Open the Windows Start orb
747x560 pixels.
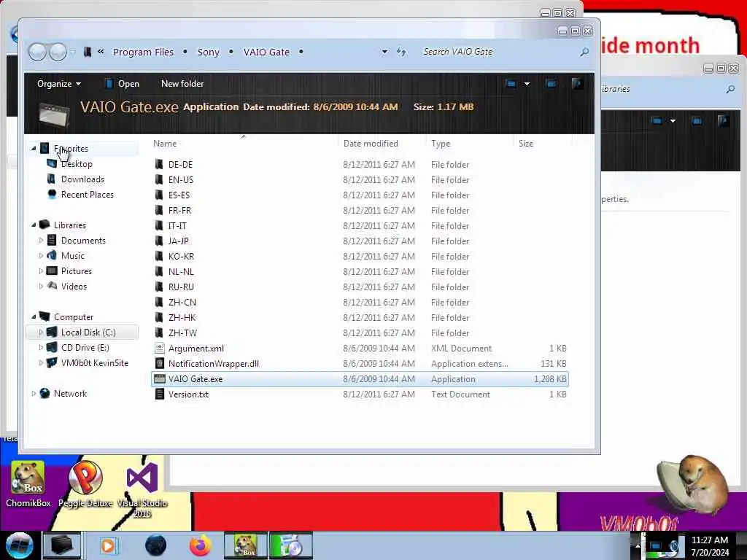pyautogui.click(x=19, y=545)
